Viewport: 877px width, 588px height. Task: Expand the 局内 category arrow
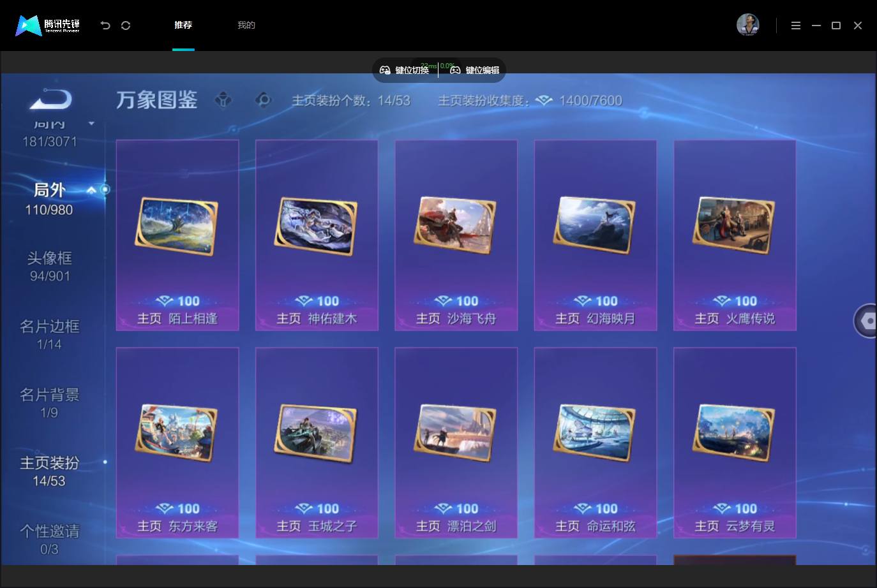point(91,123)
